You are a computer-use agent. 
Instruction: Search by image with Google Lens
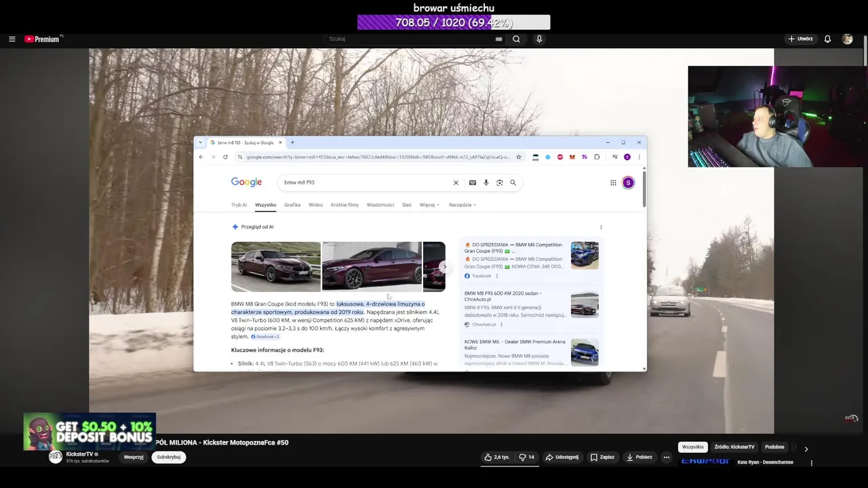500,182
